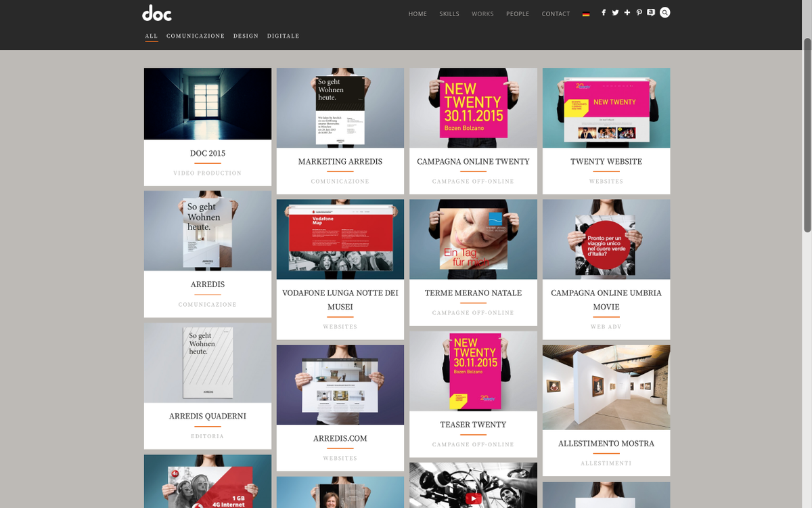The height and width of the screenshot is (508, 812).
Task: Open the CAMPAGNA ONLINE TWENTY title link
Action: coord(473,161)
